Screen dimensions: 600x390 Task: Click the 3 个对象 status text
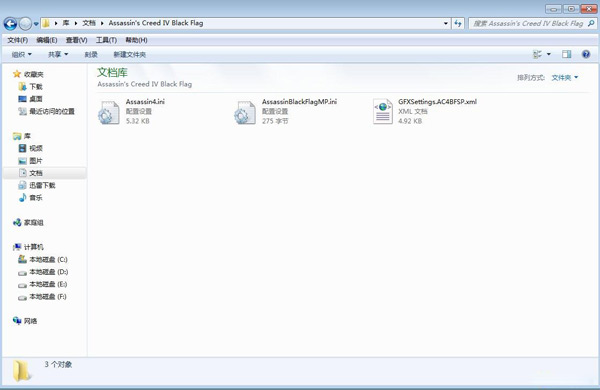[x=58, y=364]
